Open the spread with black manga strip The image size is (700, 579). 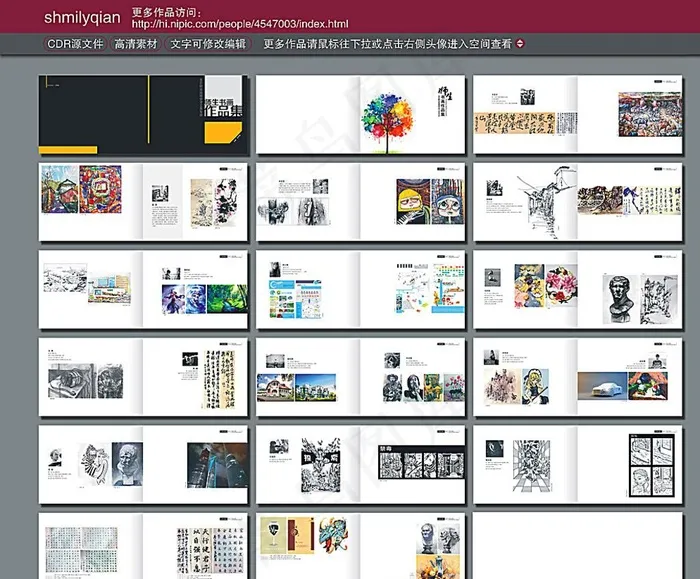(360, 464)
